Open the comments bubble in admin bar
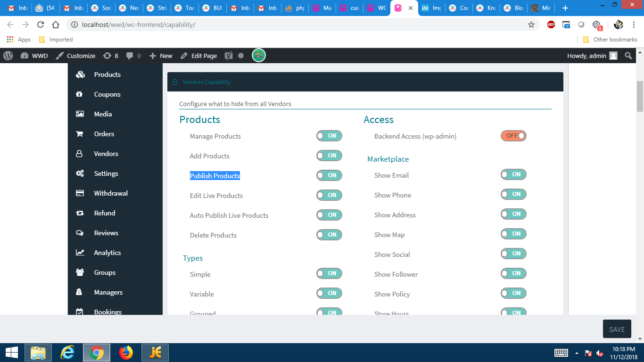This screenshot has width=644, height=362. 130,56
